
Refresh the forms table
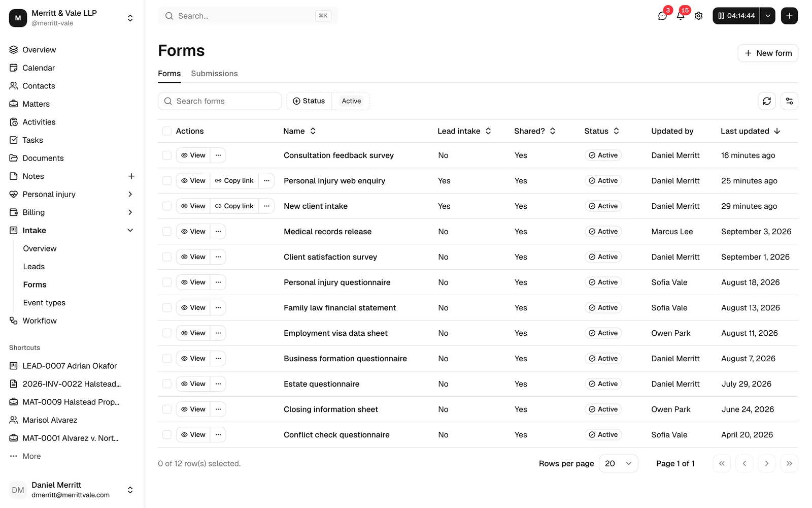(767, 101)
